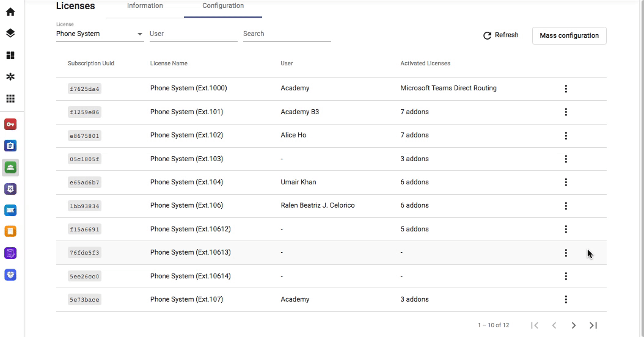Select the asterisk sidebar icon

(x=10, y=77)
